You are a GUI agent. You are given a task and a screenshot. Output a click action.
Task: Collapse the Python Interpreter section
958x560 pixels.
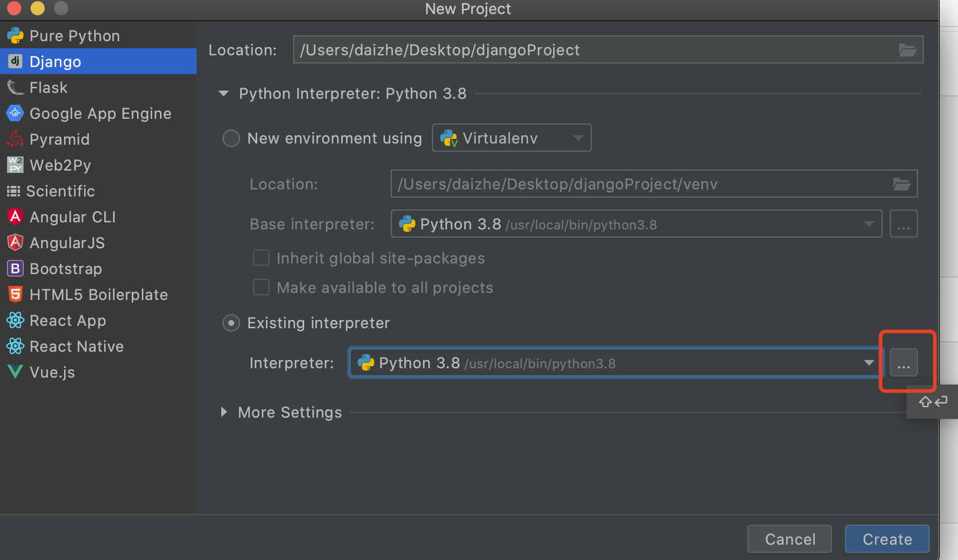(224, 94)
